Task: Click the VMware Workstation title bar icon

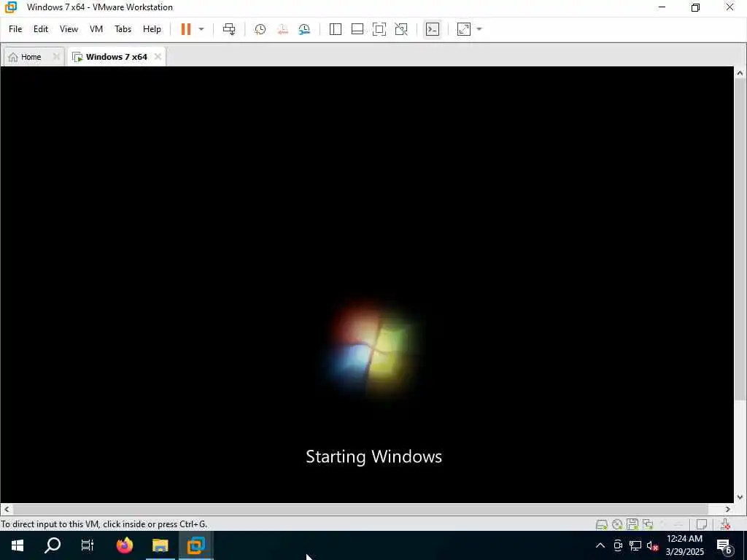Action: coord(10,7)
